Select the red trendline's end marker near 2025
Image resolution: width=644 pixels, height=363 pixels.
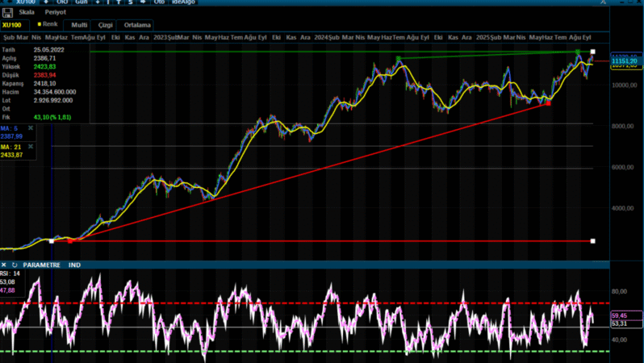(548, 102)
